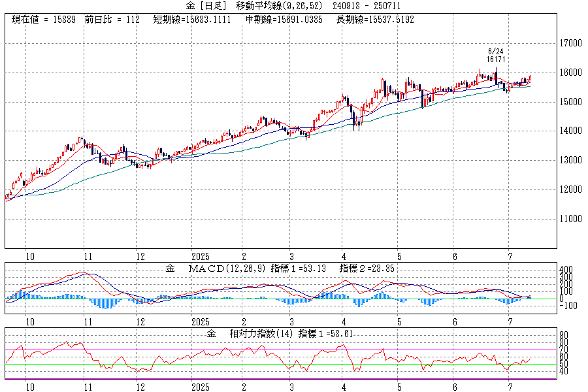
Task: Click the 17000 price axis label
Action: (571, 43)
